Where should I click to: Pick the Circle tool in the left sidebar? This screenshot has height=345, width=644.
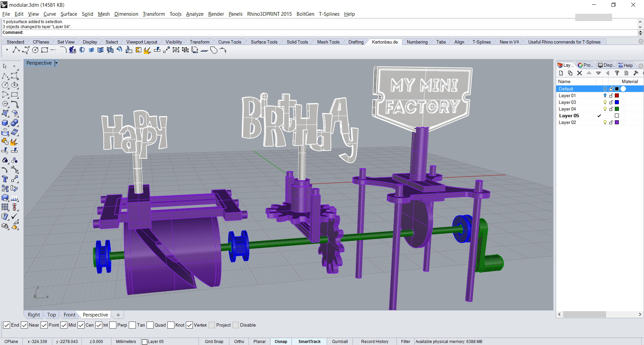[x=5, y=85]
